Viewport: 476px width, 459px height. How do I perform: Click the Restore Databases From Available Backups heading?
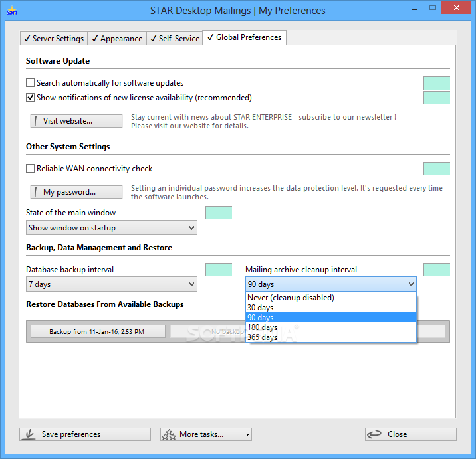[105, 304]
